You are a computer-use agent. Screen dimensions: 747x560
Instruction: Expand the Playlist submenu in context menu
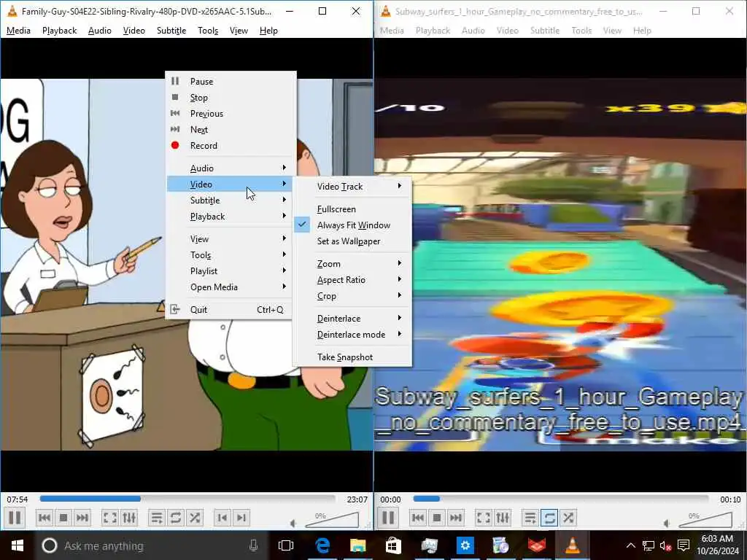228,271
